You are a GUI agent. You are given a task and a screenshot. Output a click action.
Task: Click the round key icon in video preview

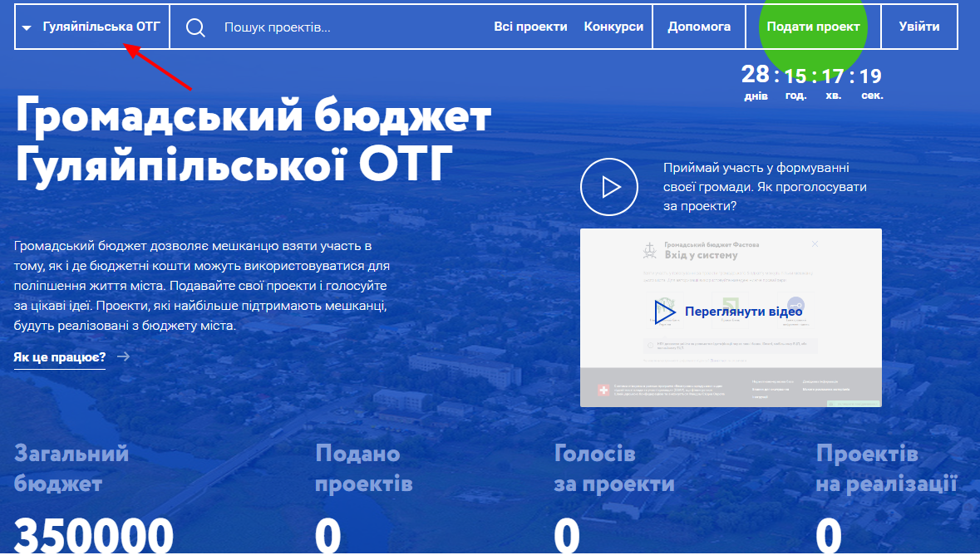point(795,304)
